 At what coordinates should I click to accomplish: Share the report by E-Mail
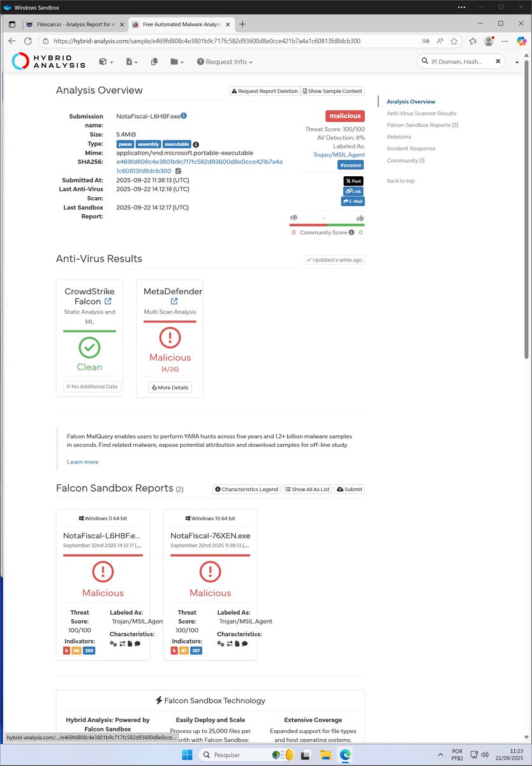[353, 202]
